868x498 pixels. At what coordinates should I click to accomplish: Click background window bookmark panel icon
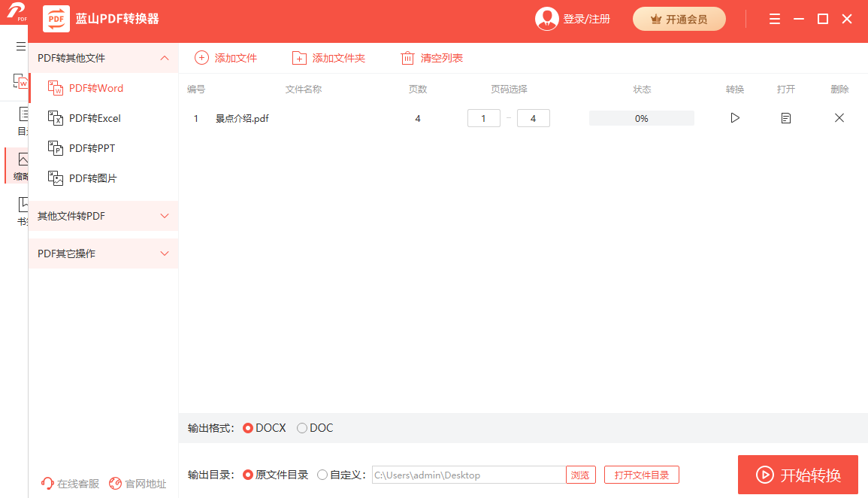point(23,205)
